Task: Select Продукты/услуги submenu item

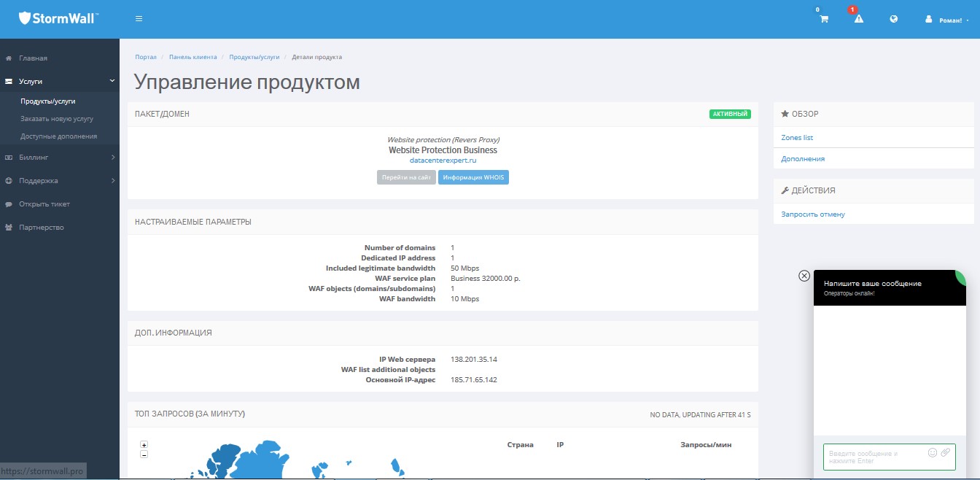Action: click(x=48, y=101)
